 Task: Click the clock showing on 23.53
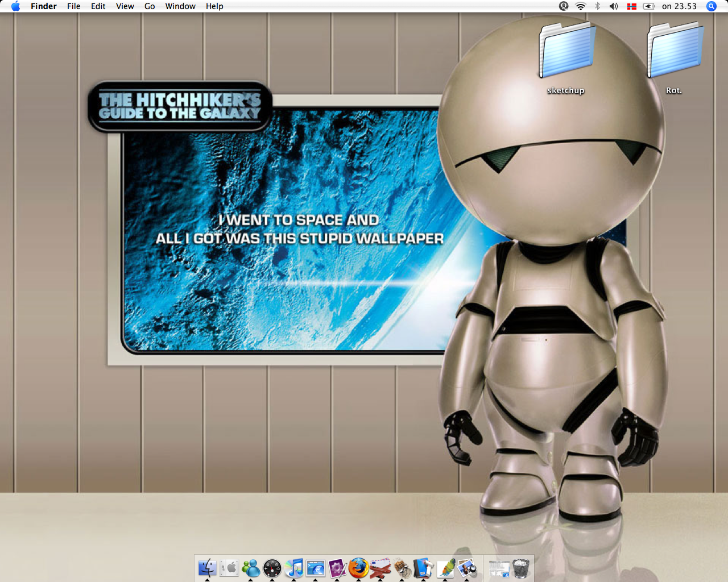[x=679, y=6]
